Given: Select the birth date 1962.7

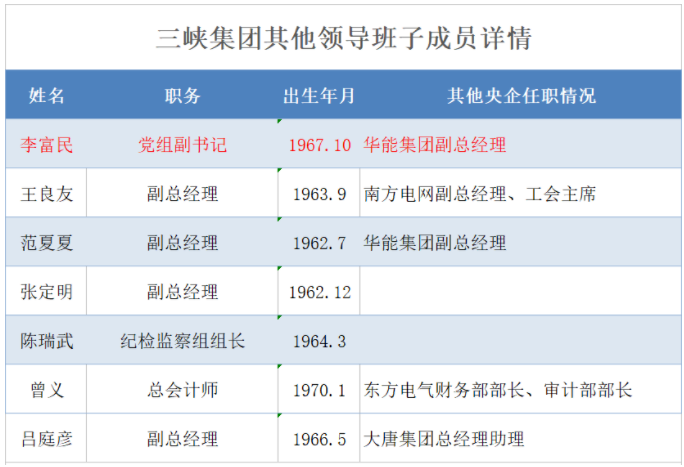Looking at the screenshot, I should (320, 243).
